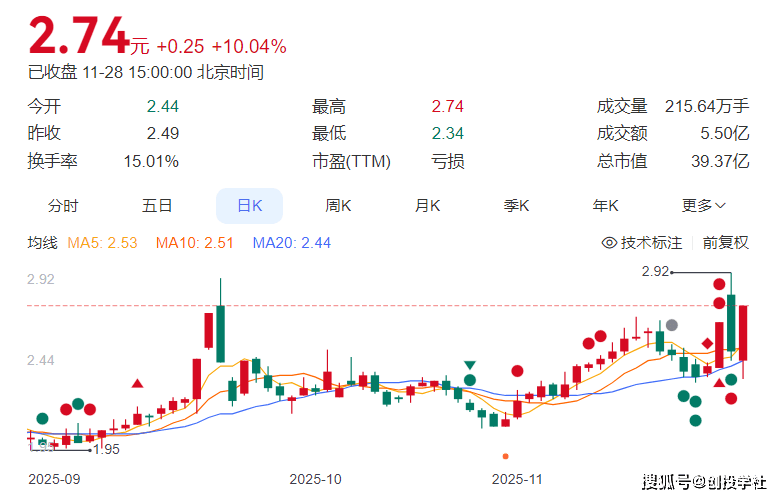Click the small orange dot below the candles
Screen dimensions: 781x499
(x=505, y=455)
